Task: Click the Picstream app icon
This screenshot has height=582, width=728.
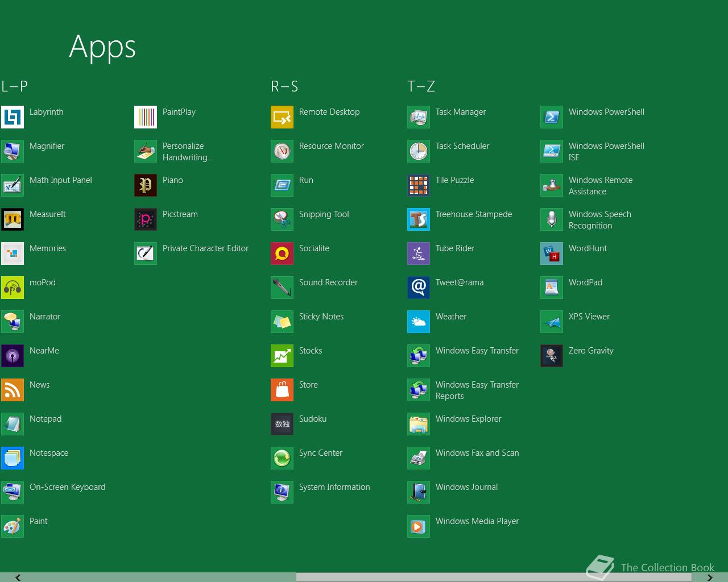Action: [x=146, y=219]
